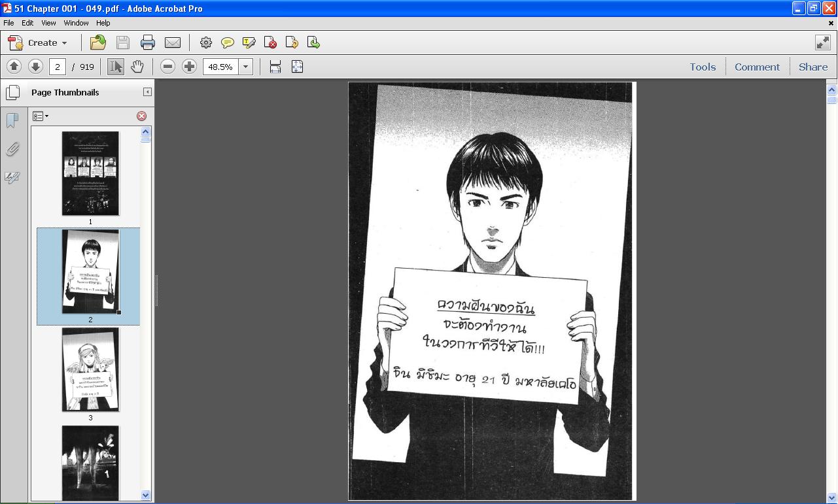
Task: Open the Help menu
Action: coord(103,23)
